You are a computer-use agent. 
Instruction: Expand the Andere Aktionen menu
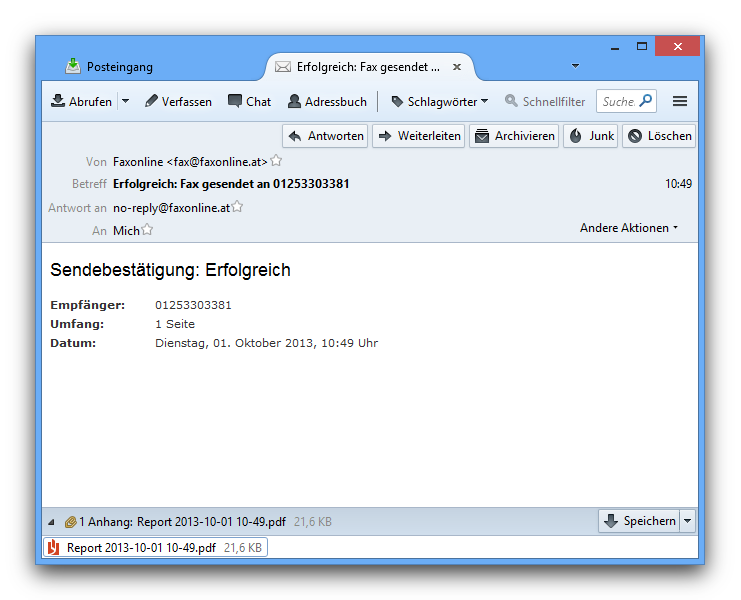pyautogui.click(x=629, y=228)
